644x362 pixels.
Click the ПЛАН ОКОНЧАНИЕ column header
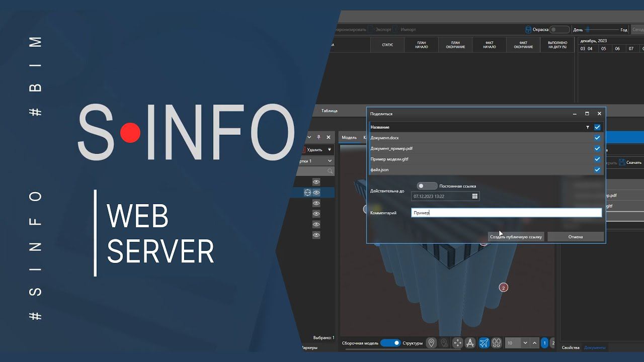455,45
